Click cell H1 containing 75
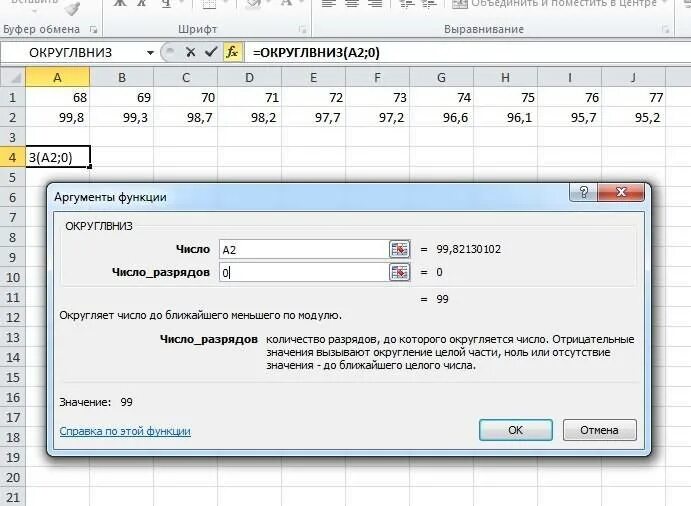 tap(505, 97)
